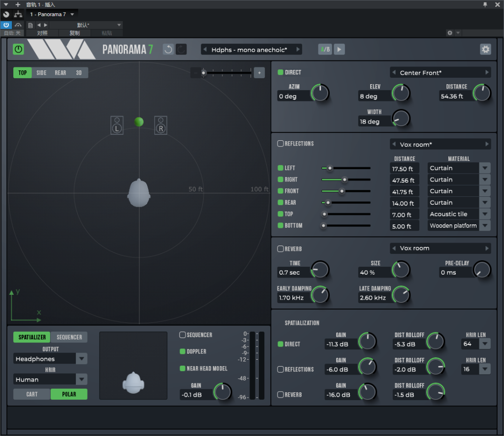
Task: Select the left speaker icon
Action: (x=117, y=125)
